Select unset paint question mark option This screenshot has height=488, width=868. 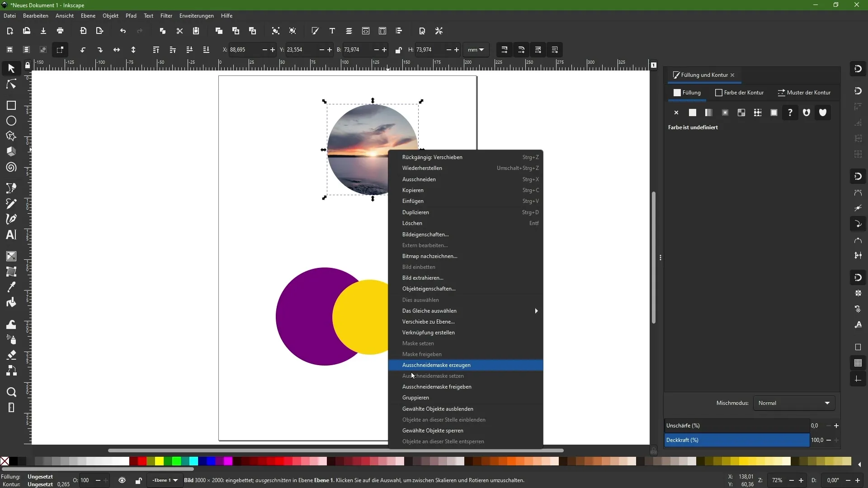[x=790, y=113]
